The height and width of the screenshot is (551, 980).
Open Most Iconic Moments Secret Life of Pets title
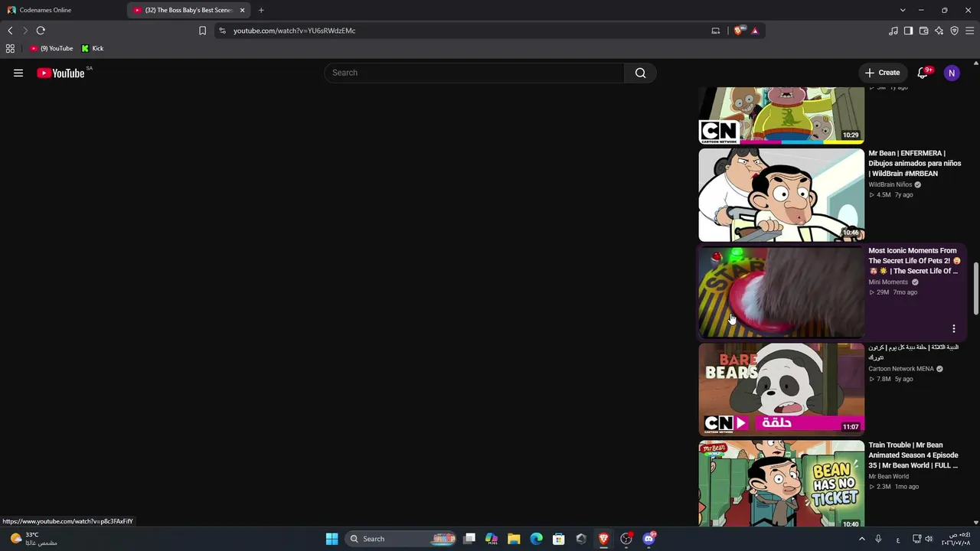(x=914, y=261)
